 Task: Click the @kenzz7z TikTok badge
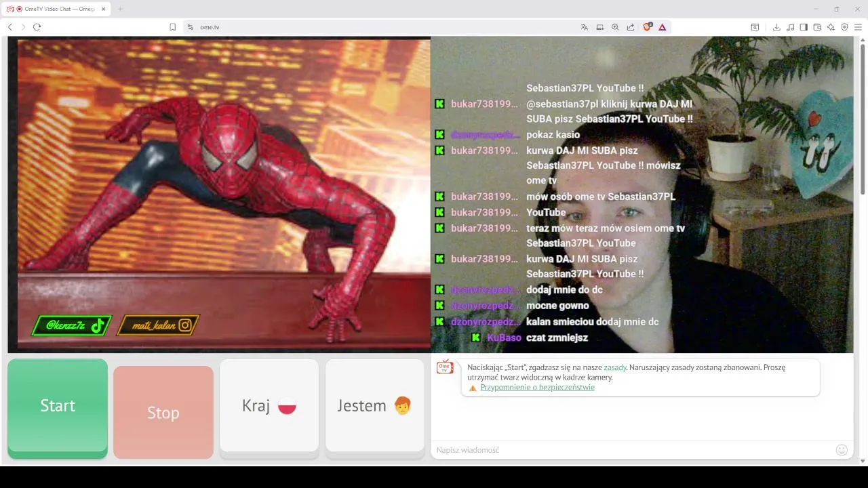[x=71, y=325]
